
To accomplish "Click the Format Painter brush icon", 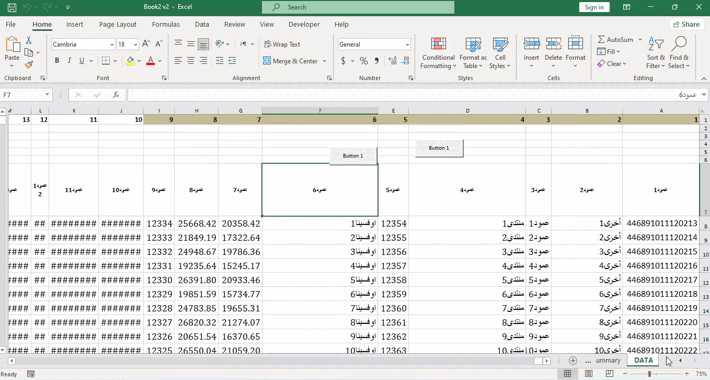I will click(29, 65).
